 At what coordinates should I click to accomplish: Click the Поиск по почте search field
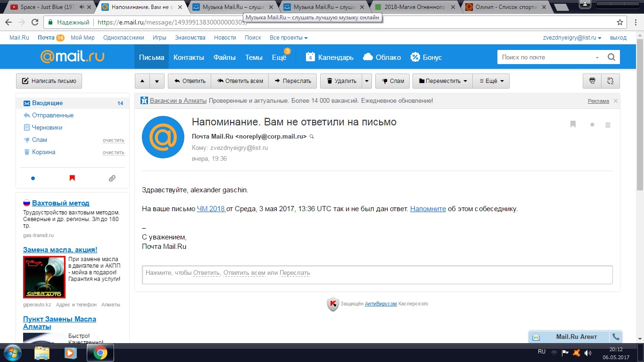(x=545, y=57)
